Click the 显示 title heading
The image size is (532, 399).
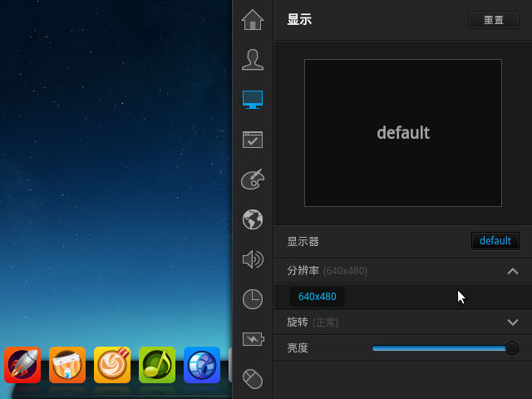299,20
